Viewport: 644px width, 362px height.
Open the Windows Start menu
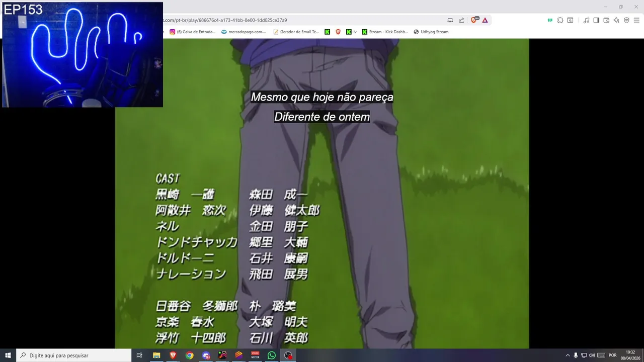click(x=8, y=355)
